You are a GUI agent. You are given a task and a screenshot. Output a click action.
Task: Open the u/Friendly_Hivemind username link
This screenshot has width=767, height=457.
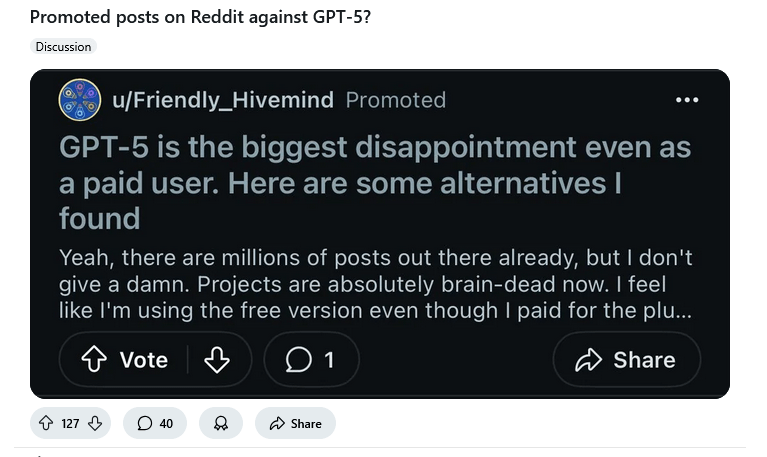tap(222, 100)
